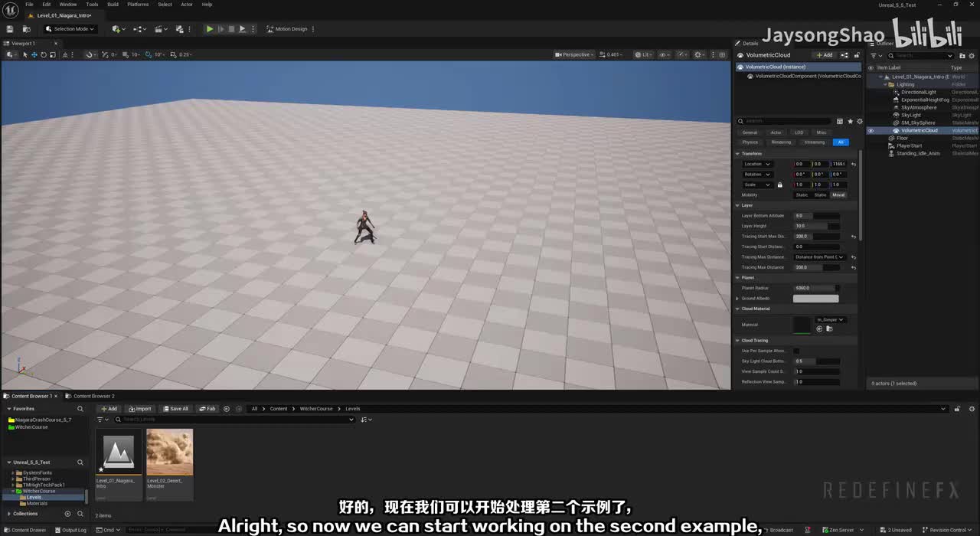Toggle the Scale ratio lock
The height and width of the screenshot is (536, 980).
pos(780,185)
